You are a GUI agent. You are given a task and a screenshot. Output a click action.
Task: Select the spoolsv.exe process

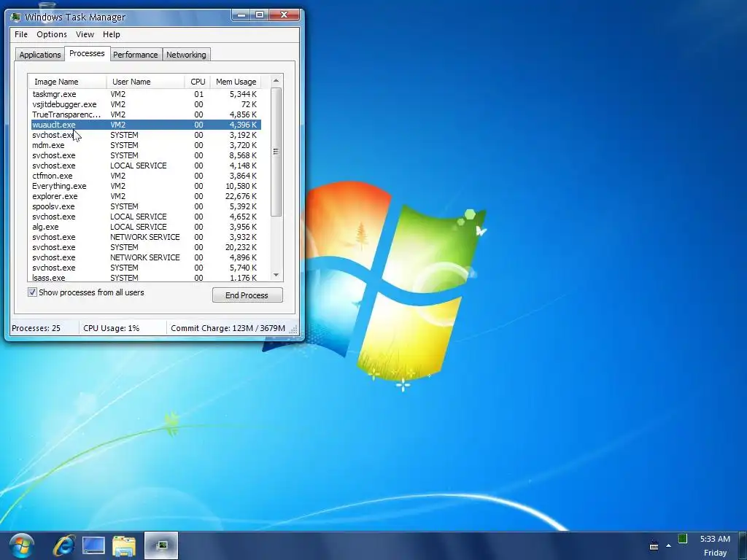(x=146, y=206)
